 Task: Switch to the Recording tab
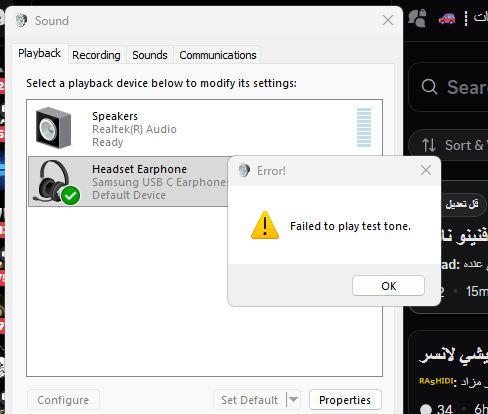coord(96,55)
